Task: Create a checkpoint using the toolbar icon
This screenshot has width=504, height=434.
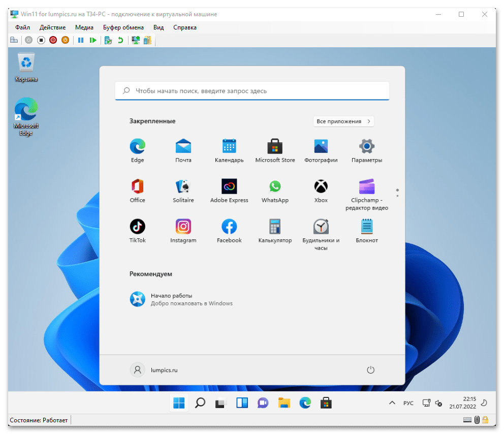Action: pyautogui.click(x=108, y=40)
